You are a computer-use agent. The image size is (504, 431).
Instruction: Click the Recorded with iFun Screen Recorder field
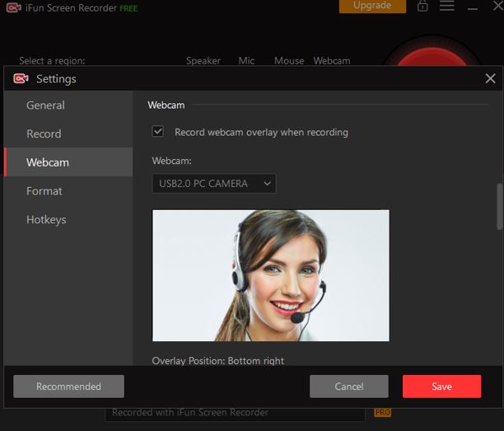[x=235, y=414]
